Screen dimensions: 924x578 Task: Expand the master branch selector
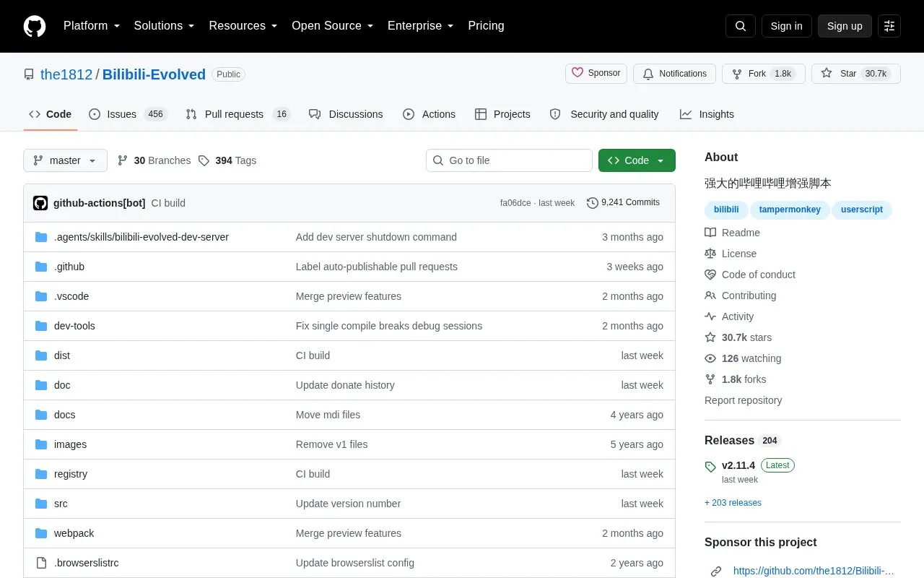[65, 160]
